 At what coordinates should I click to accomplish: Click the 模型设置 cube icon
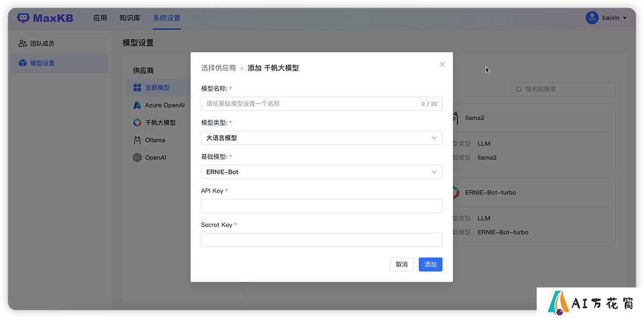click(23, 63)
